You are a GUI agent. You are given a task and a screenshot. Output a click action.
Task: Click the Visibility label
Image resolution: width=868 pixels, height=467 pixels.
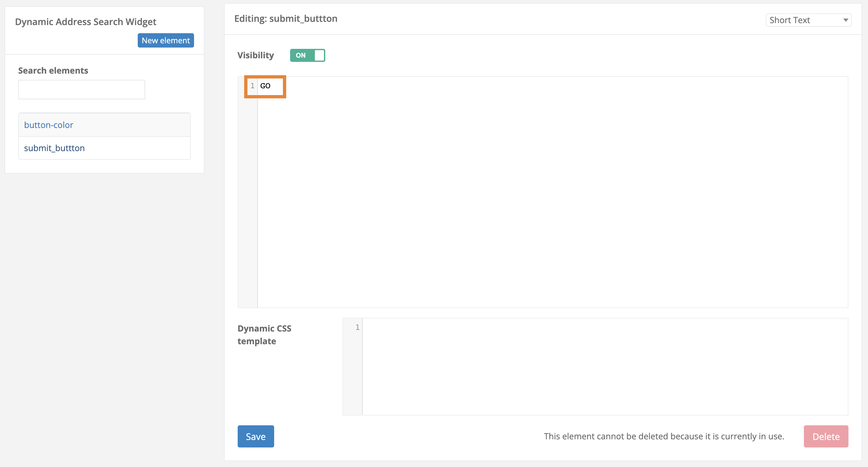[x=255, y=55]
